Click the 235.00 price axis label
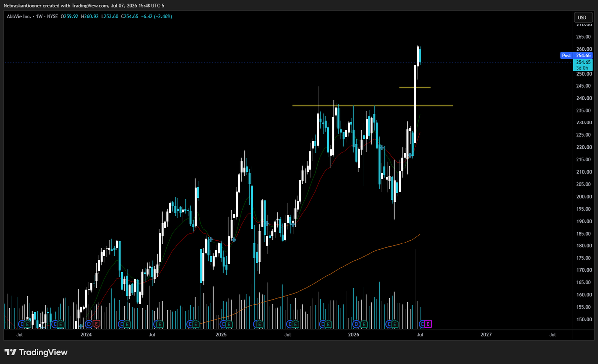The image size is (598, 364). 583,111
